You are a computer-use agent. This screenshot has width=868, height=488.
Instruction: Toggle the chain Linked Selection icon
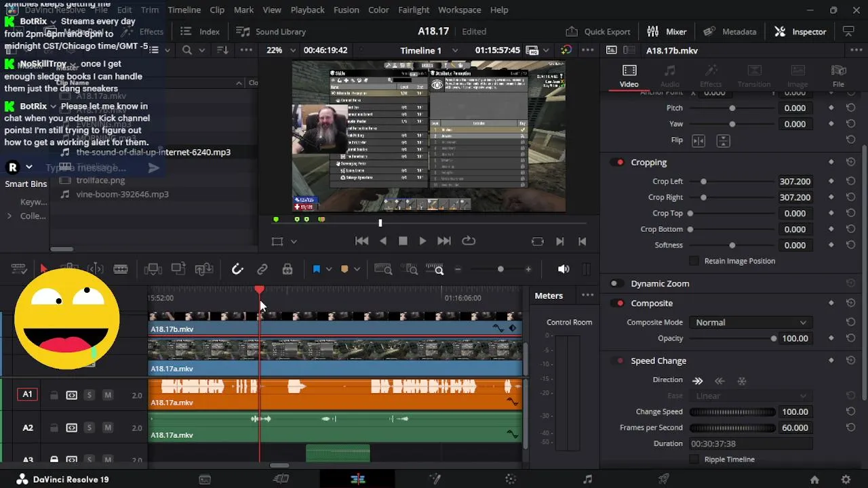coord(262,269)
